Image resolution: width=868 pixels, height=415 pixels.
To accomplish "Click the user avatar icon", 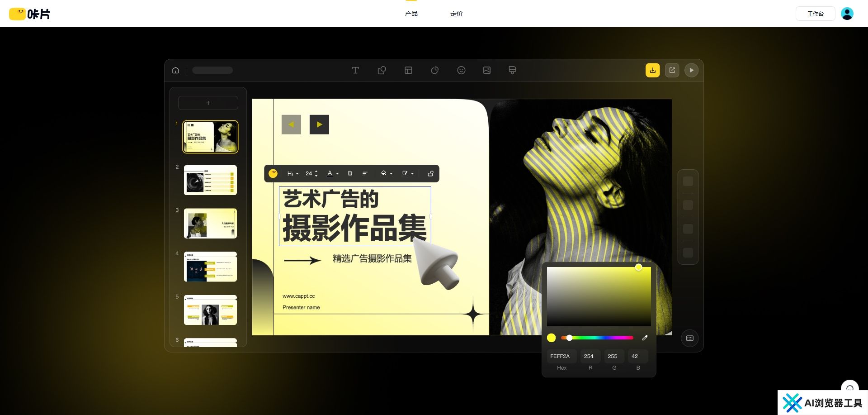I will click(847, 14).
